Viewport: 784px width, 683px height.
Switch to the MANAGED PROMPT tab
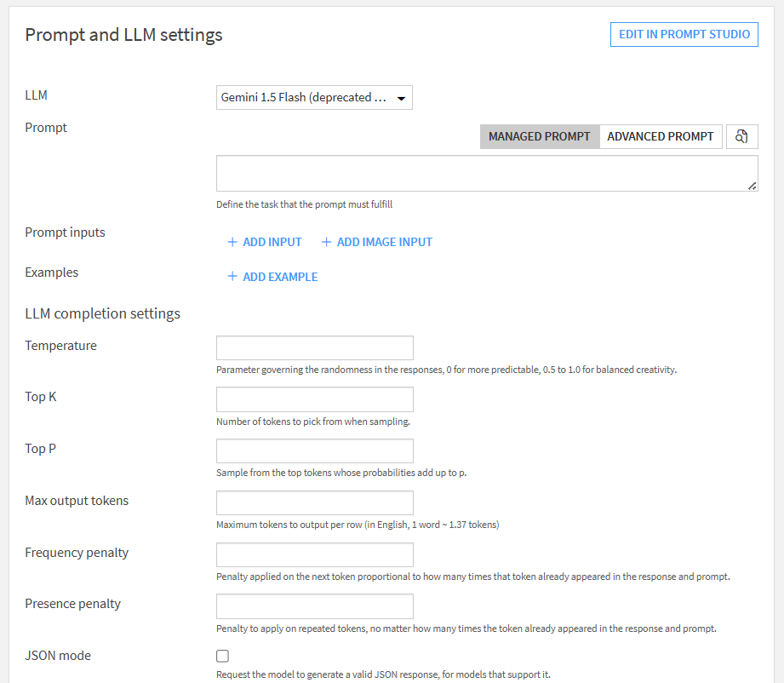pyautogui.click(x=540, y=136)
